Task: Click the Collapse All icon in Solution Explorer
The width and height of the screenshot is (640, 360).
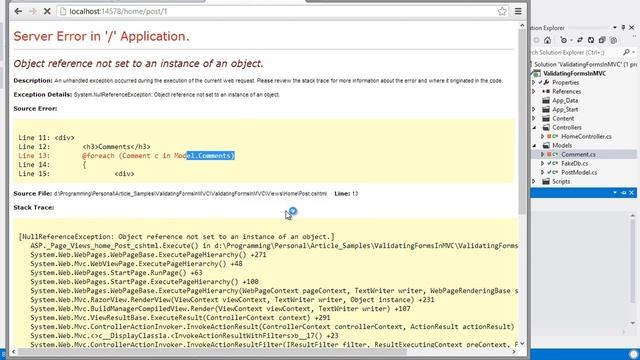Action: (602, 40)
